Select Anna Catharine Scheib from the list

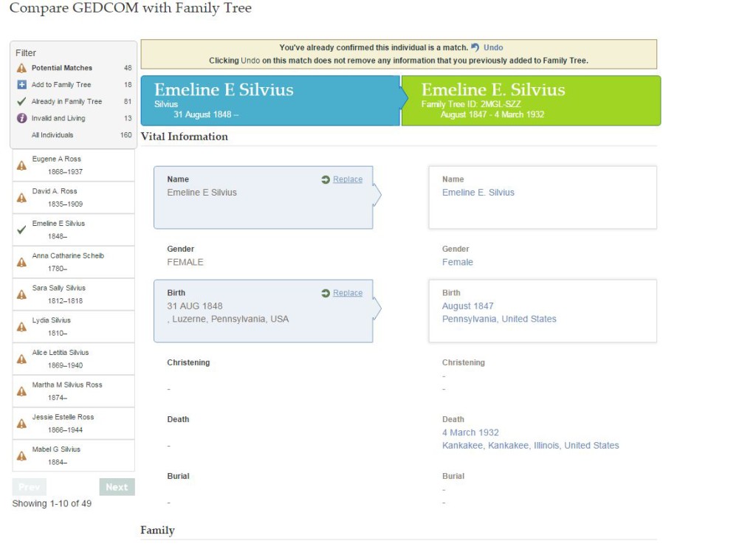(x=73, y=262)
